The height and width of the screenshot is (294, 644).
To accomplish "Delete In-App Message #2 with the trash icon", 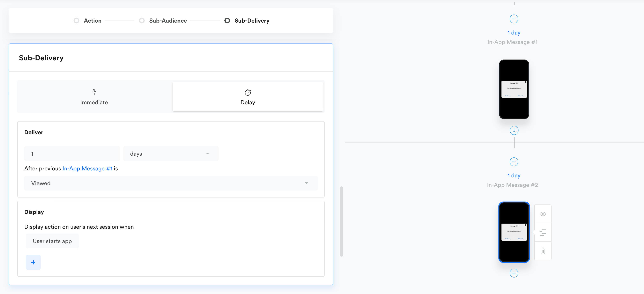I will click(x=542, y=251).
